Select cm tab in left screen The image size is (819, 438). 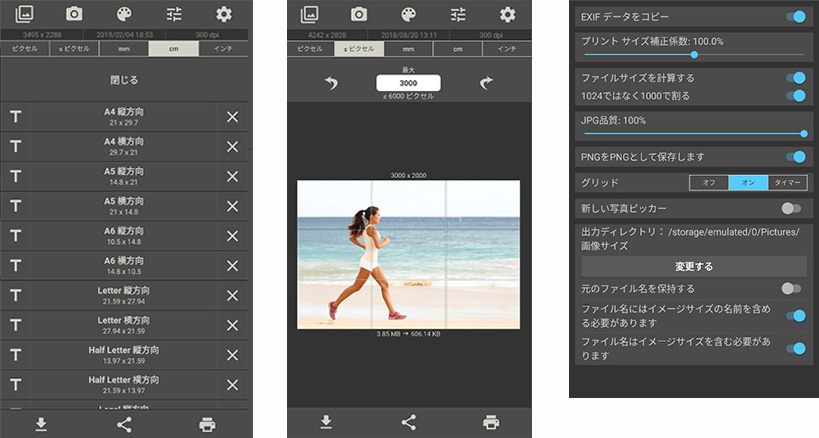[173, 49]
